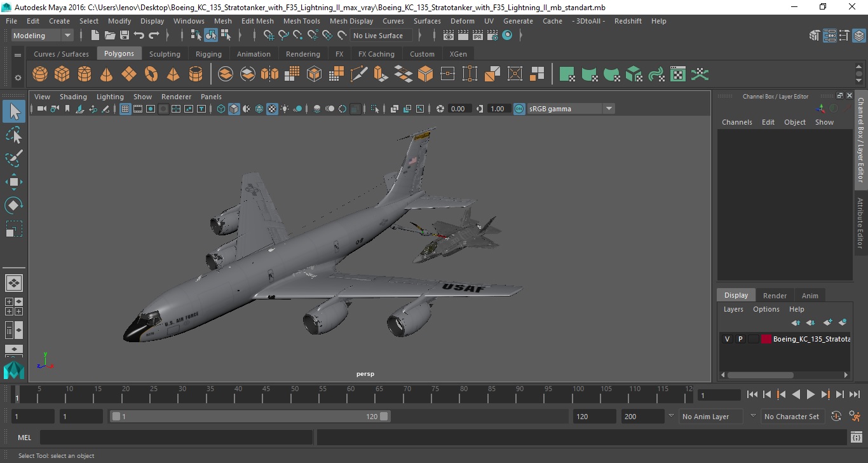Viewport: 868px width, 463px height.
Task: Create a polygon cylinder from the shelf
Action: [x=85, y=74]
